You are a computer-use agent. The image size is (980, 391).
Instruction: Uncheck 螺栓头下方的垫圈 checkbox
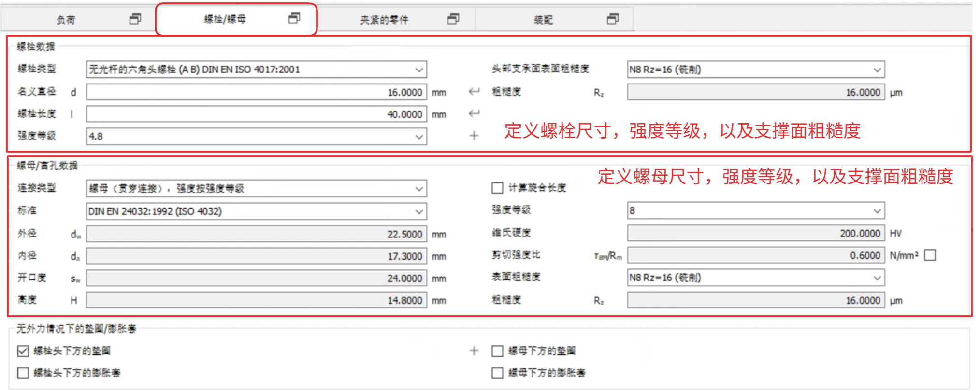23,351
